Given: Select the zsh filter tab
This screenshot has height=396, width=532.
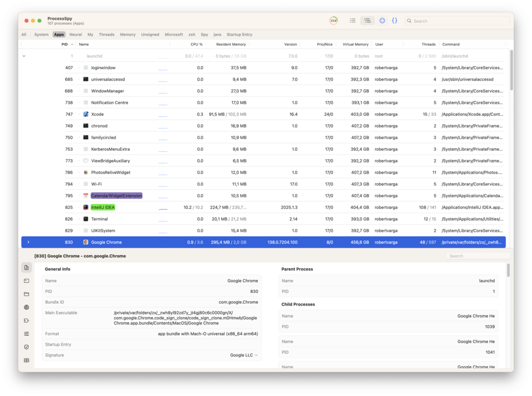Looking at the screenshot, I should click(192, 34).
